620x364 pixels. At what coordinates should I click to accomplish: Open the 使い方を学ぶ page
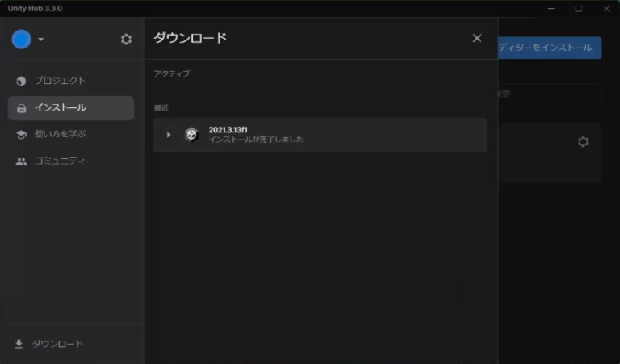click(61, 134)
